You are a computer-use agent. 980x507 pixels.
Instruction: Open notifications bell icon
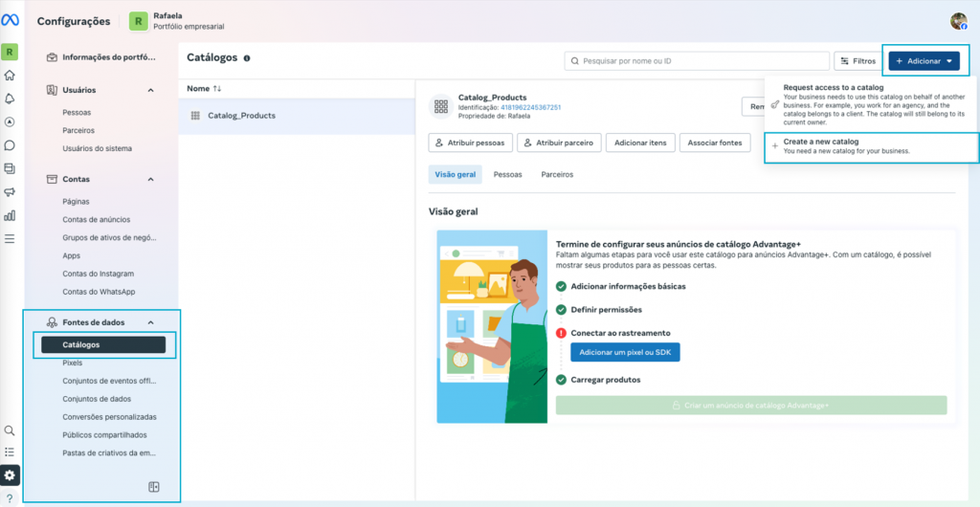coord(10,99)
